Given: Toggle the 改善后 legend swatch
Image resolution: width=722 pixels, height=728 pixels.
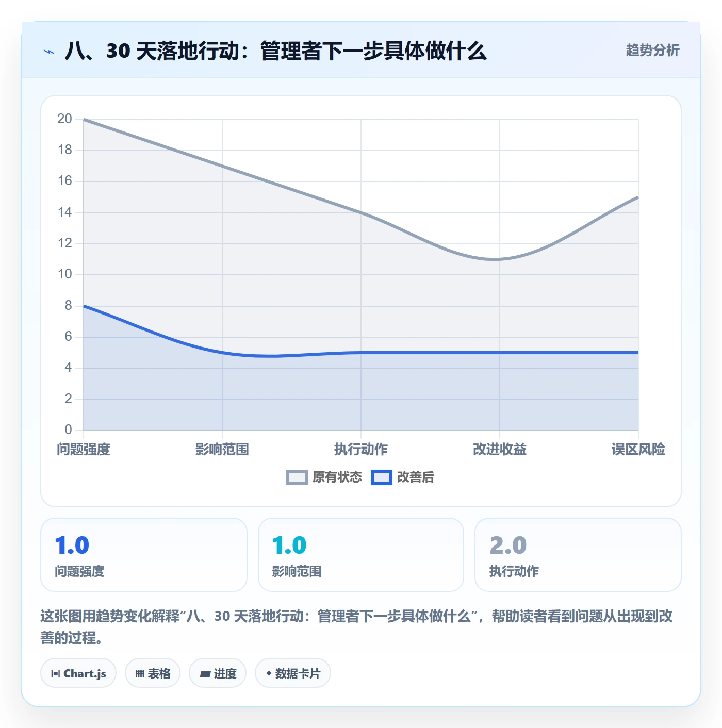Looking at the screenshot, I should [382, 477].
